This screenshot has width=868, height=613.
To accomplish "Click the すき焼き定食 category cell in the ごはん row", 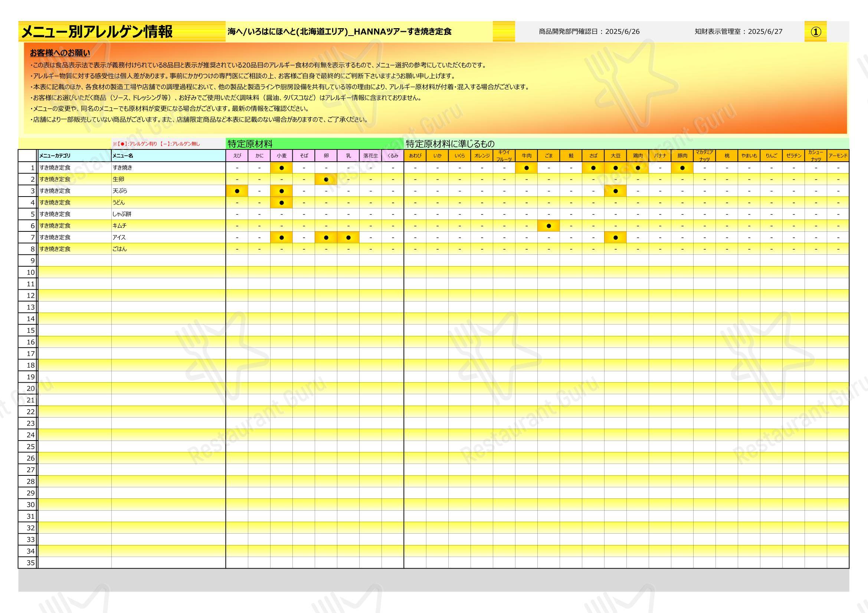I will point(75,249).
